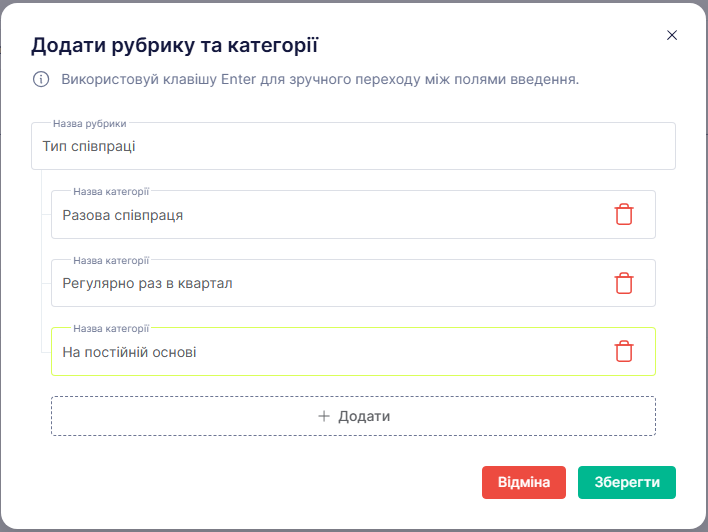708x532 pixels.
Task: Click the red 'Відміна' button
Action: (x=524, y=482)
